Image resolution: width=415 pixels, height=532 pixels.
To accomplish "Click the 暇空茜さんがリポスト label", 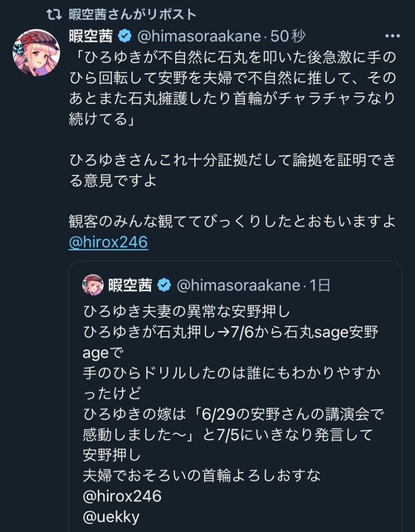I will [132, 15].
